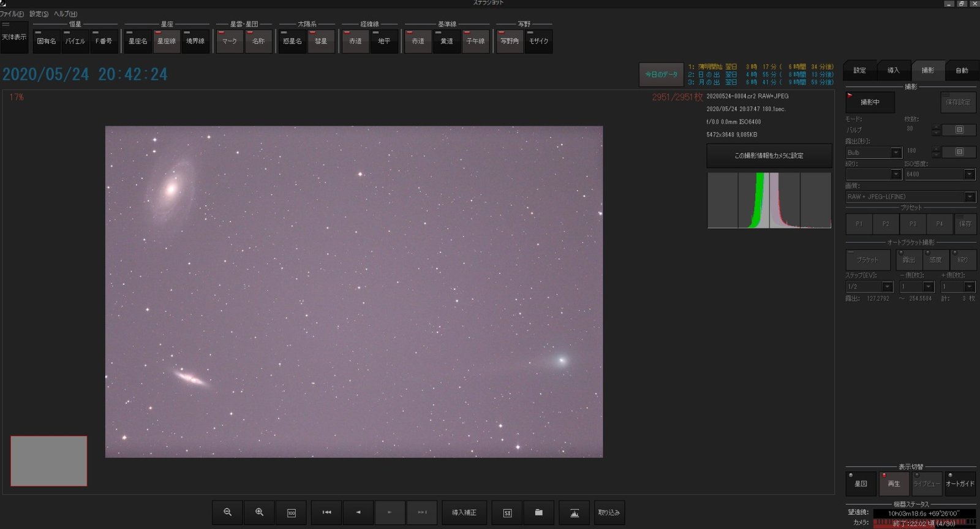980x529 pixels.
Task: Zoom out of the image with the minus magnifier
Action: point(228,512)
